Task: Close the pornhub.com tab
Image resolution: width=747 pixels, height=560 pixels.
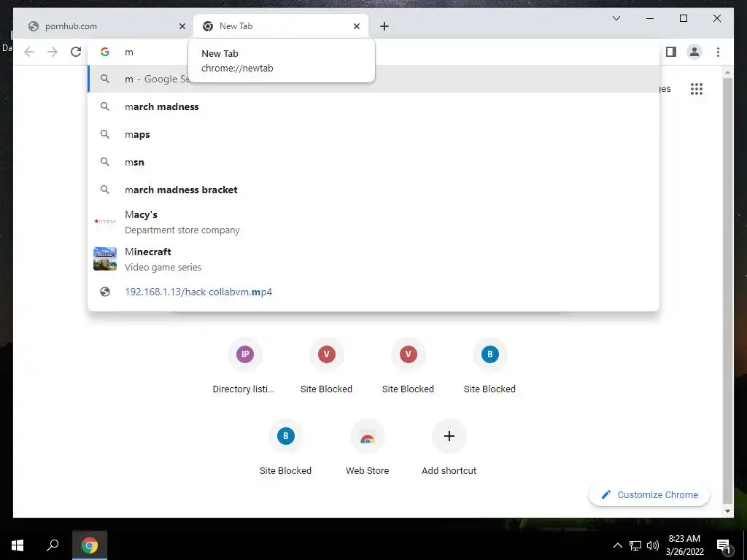Action: 182,26
